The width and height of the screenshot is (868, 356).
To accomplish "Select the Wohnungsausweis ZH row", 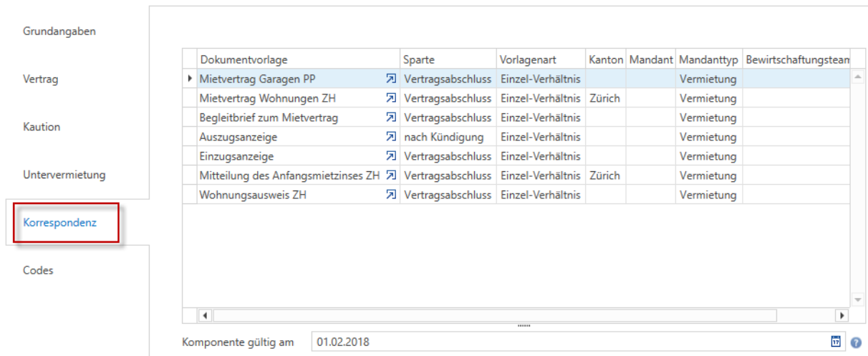I will click(x=516, y=195).
